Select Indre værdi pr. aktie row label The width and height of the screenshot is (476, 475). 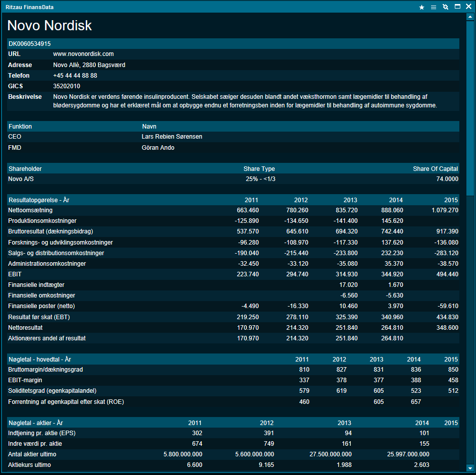coord(35,444)
